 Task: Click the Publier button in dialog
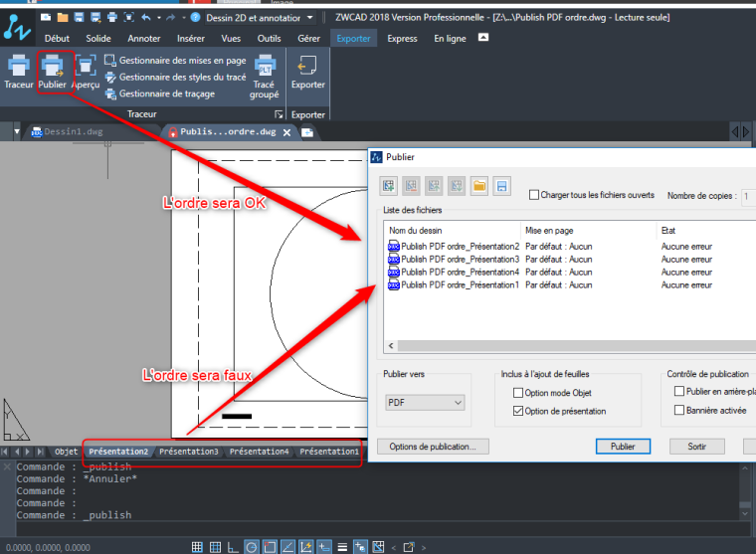pyautogui.click(x=623, y=446)
